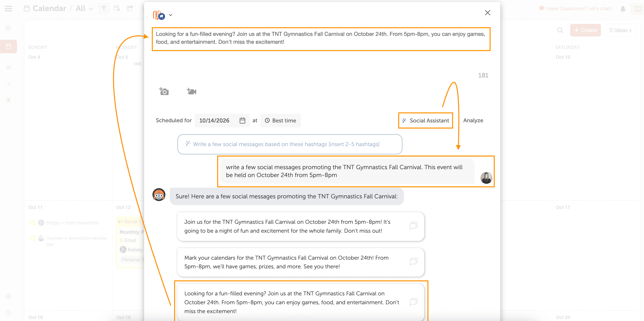Expand the Calendar All view dropdown
644x321 pixels.
tap(91, 9)
